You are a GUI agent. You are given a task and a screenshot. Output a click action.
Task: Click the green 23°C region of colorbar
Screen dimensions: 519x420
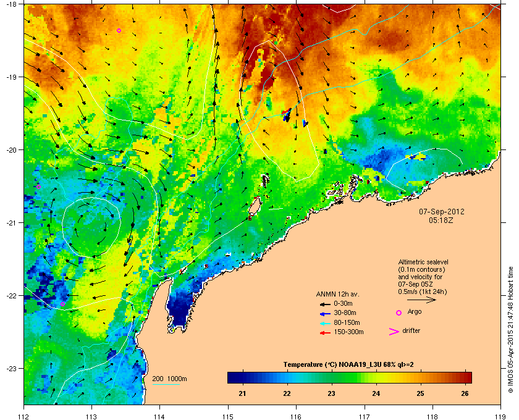click(332, 377)
